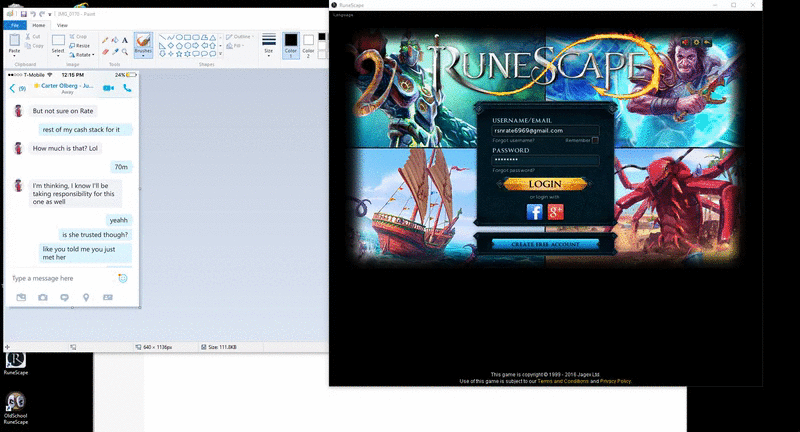
Task: Click the 'is she trusted though?' message
Action: [x=95, y=235]
